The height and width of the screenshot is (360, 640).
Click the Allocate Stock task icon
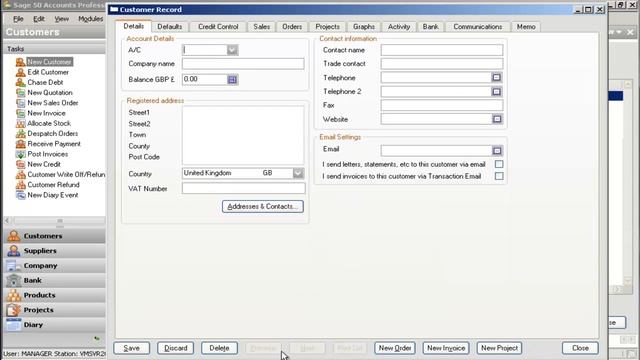click(x=20, y=123)
